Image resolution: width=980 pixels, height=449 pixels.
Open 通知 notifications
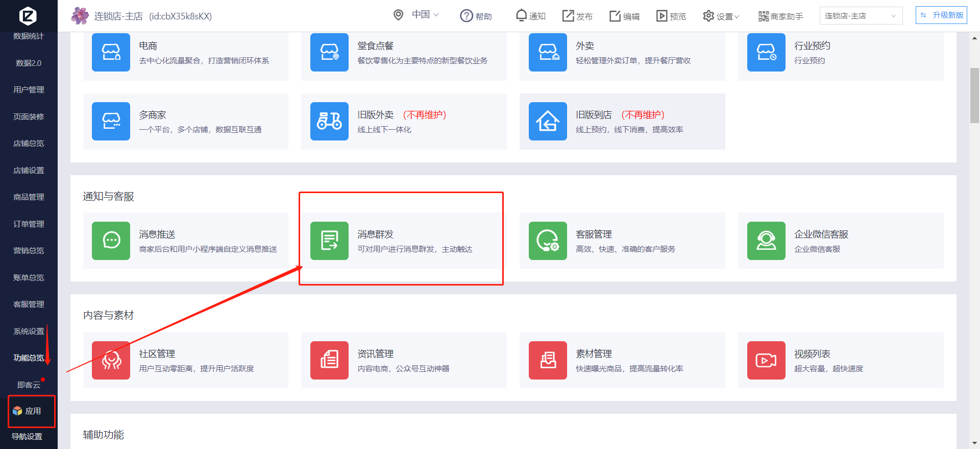(531, 16)
